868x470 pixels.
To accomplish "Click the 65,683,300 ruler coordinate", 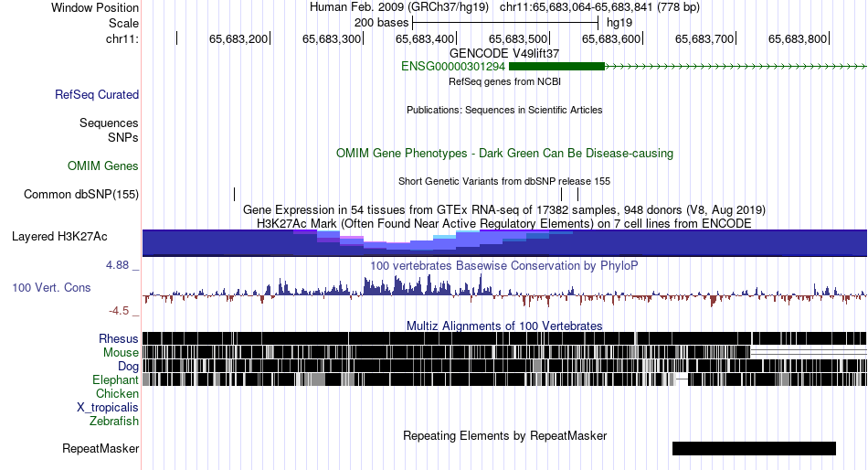I will click(331, 38).
